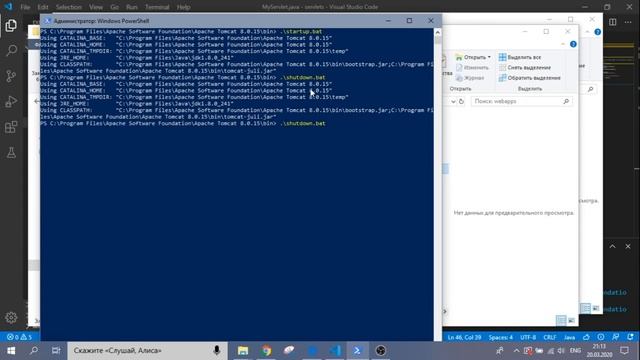Open the Manage gear in VS Code
This screenshot has width=640, height=360.
(11, 318)
